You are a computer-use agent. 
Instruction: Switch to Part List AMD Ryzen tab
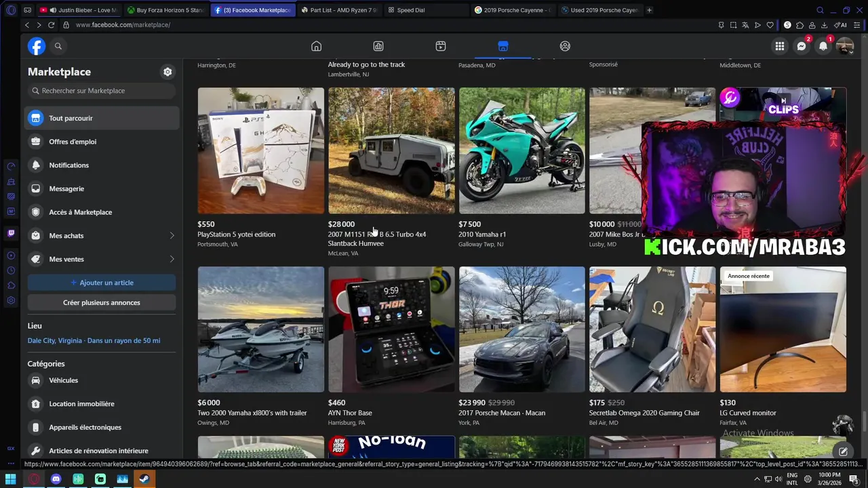click(x=339, y=10)
